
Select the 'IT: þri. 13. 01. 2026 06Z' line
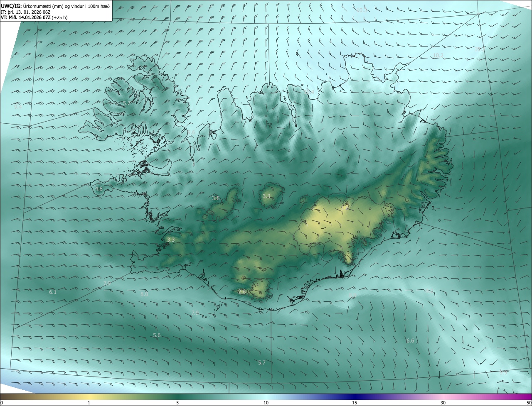(26, 12)
